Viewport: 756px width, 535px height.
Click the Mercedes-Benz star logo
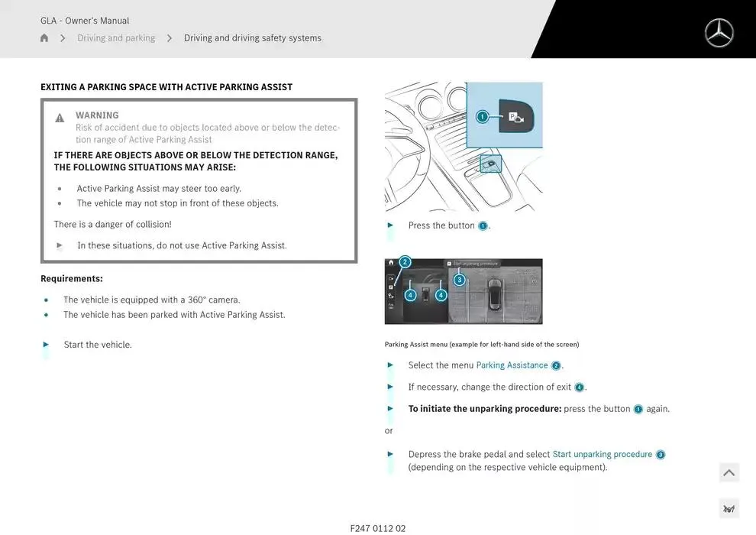(719, 33)
